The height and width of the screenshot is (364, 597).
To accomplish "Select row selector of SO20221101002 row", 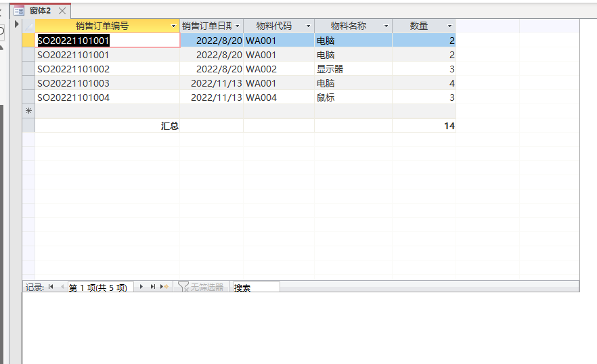I will (x=28, y=69).
